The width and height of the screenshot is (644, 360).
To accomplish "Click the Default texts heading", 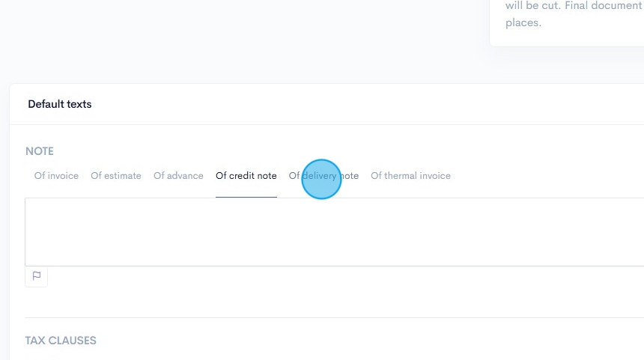I will 60,104.
